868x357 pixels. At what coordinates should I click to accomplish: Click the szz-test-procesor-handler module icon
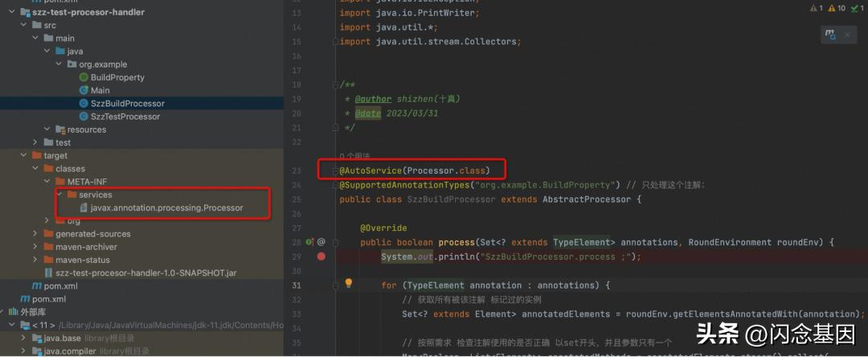coord(25,12)
